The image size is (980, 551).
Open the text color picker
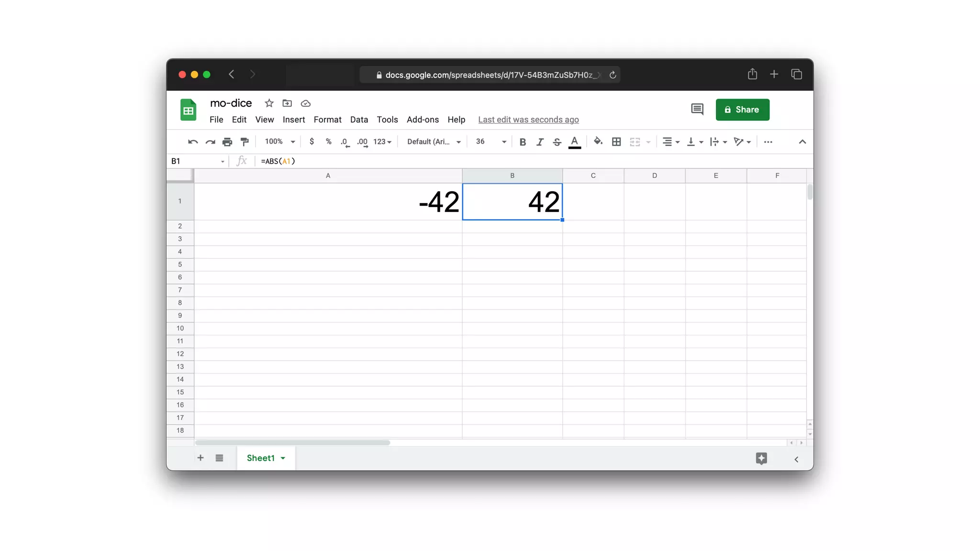pos(574,142)
